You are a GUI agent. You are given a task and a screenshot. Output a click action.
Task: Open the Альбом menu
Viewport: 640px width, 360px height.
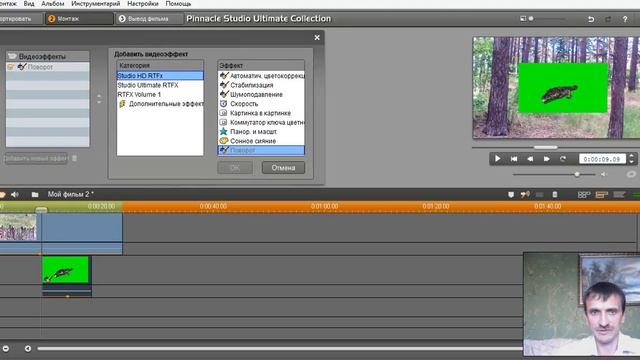(53, 4)
